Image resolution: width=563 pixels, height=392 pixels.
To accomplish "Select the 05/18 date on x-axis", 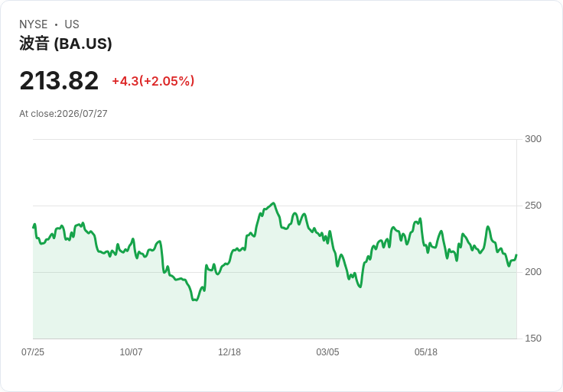I will click(426, 352).
